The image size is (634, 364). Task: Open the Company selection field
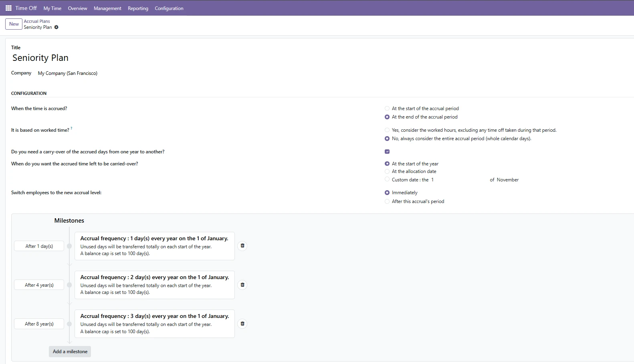68,73
